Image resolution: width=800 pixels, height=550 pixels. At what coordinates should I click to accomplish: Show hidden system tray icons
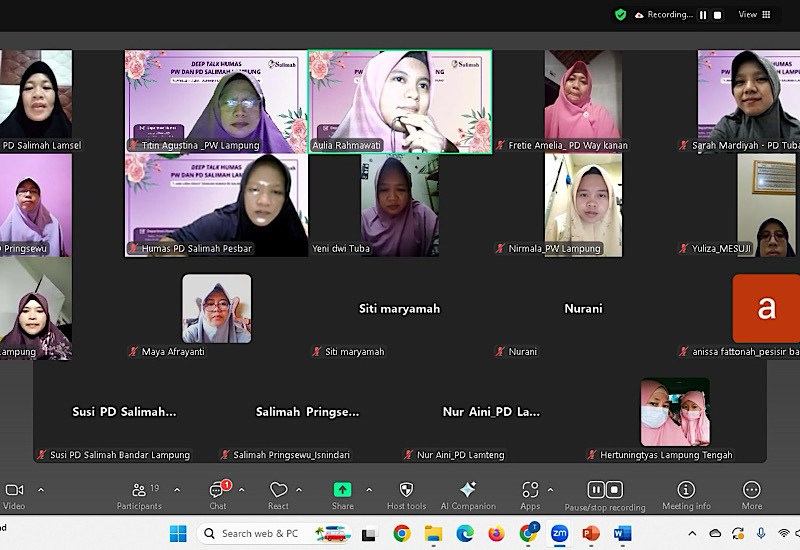point(692,534)
